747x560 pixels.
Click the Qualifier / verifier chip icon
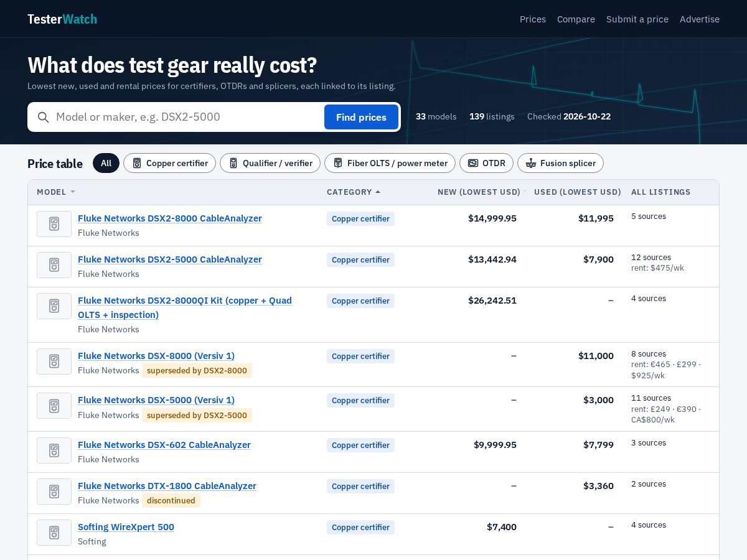pos(233,163)
